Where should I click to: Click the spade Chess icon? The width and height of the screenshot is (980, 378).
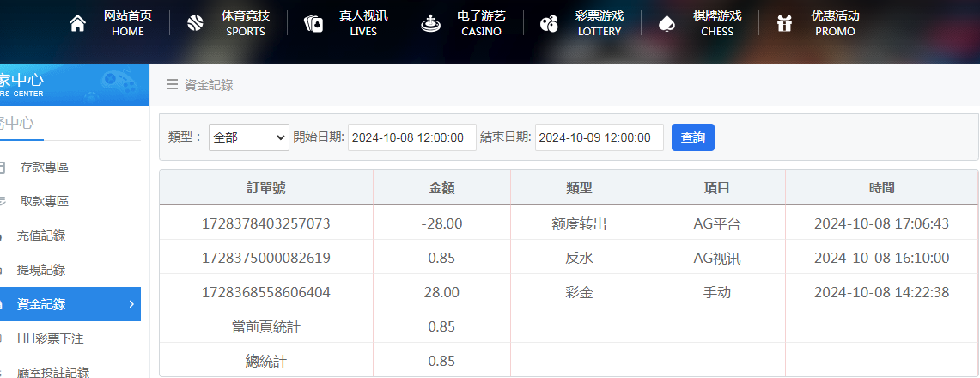(666, 24)
